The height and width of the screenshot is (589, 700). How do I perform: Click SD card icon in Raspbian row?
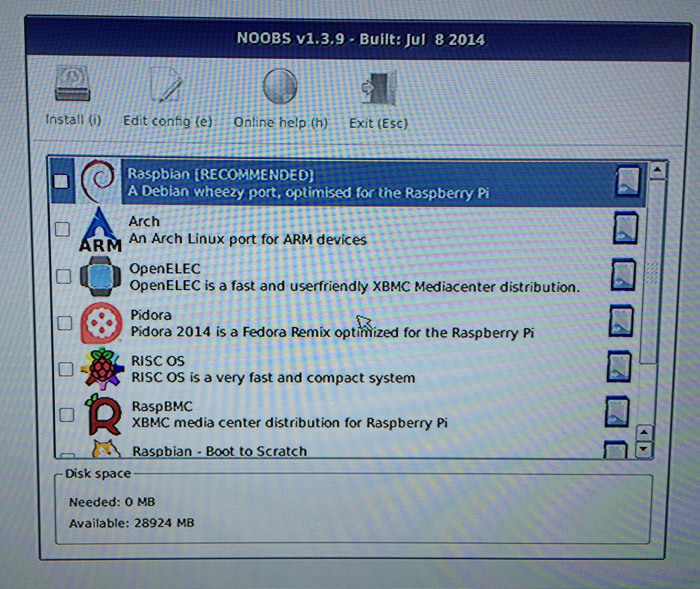[x=627, y=181]
